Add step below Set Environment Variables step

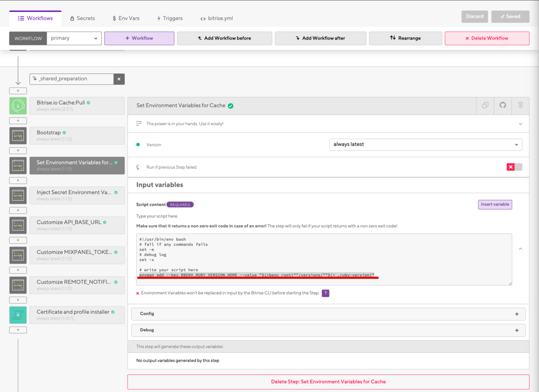(x=18, y=181)
